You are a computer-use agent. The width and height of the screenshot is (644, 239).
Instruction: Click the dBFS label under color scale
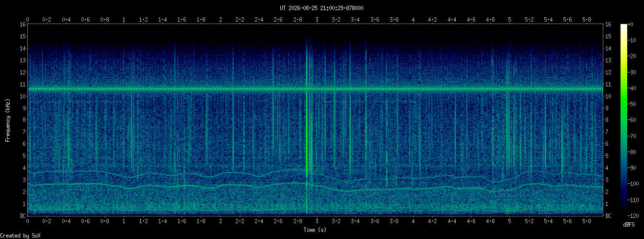point(629,225)
